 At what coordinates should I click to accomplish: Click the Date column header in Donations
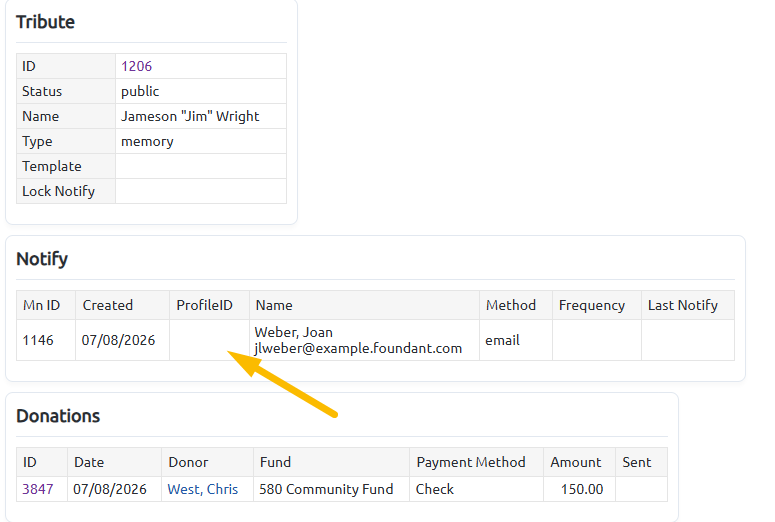click(x=114, y=462)
